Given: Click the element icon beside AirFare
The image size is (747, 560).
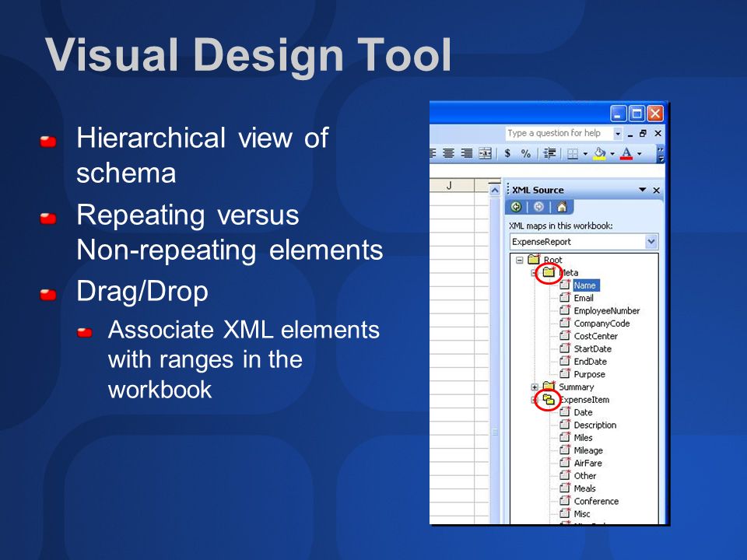Looking at the screenshot, I should [x=565, y=462].
